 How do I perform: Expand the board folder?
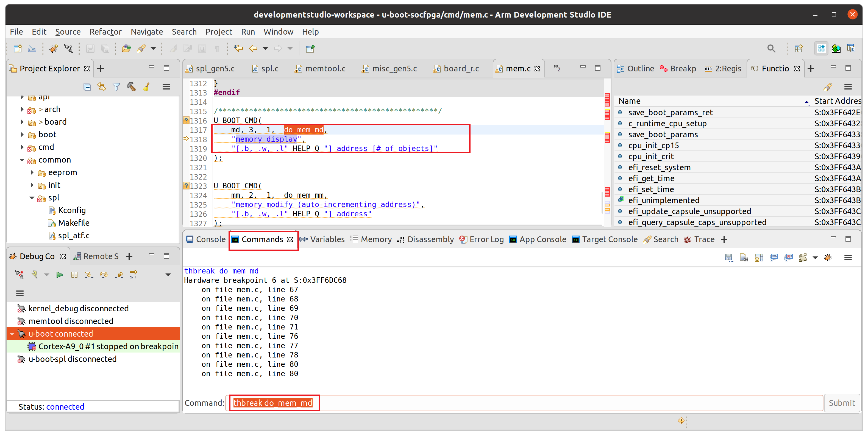pos(22,122)
